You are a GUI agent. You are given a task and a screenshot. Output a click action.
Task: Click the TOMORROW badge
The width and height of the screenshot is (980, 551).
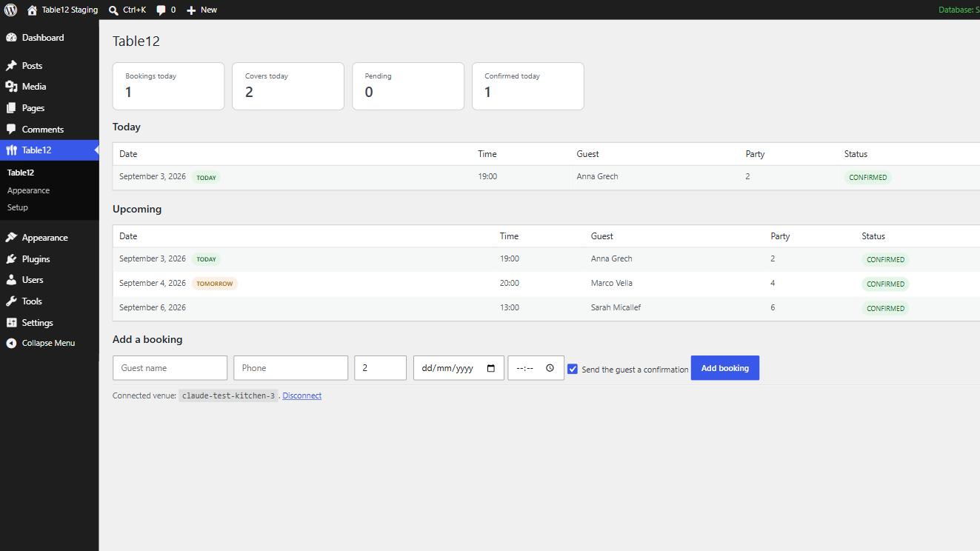tap(215, 284)
